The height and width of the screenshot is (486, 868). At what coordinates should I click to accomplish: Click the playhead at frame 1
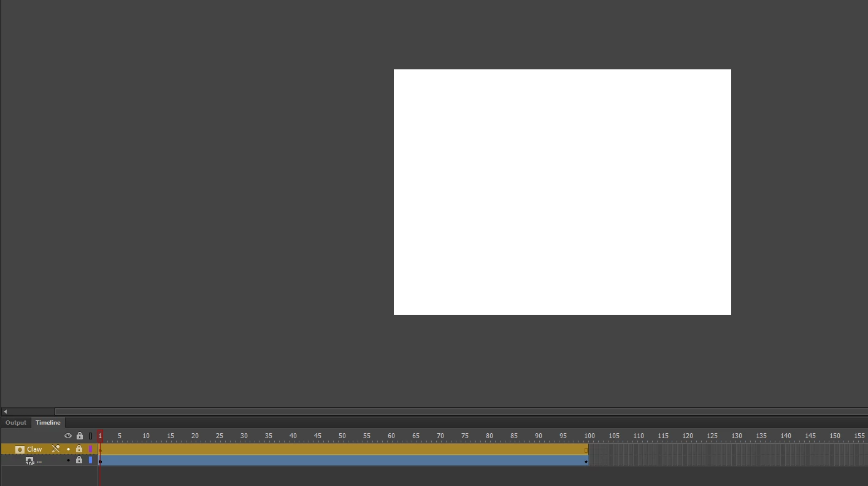(100, 436)
